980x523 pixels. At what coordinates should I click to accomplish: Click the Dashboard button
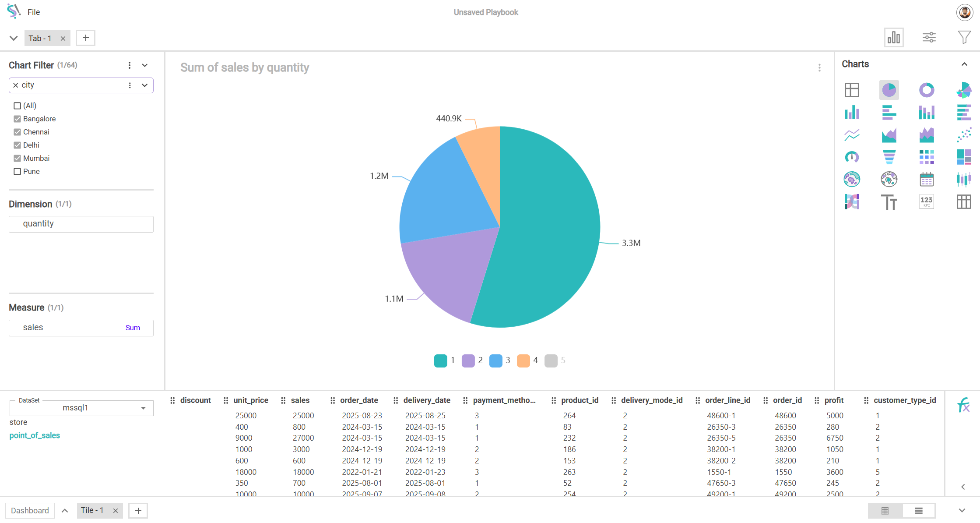point(30,511)
